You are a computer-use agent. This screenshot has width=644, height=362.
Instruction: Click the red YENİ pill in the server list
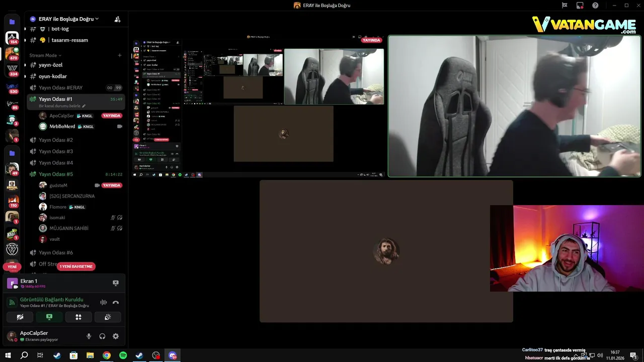[x=12, y=266]
